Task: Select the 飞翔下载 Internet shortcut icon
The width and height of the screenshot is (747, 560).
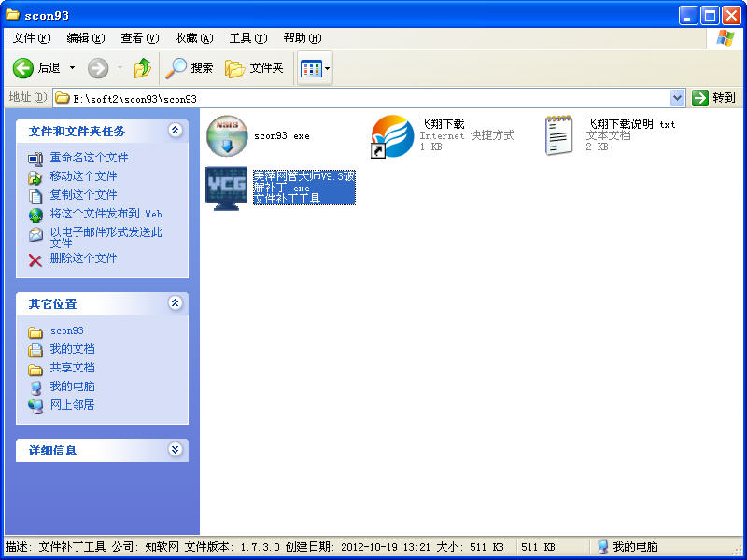Action: tap(392, 136)
